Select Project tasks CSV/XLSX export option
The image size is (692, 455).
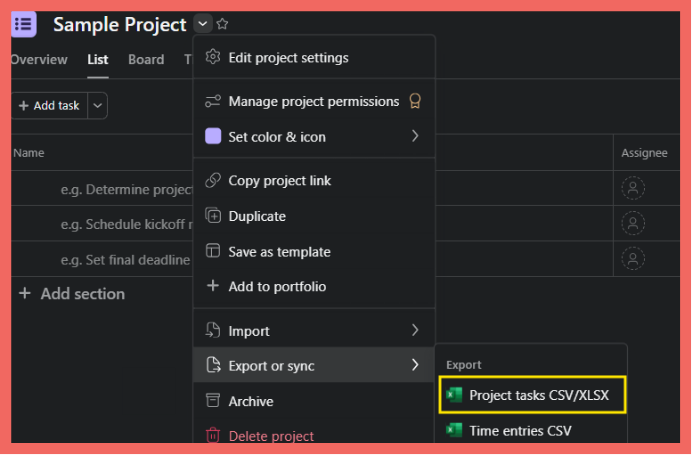click(x=532, y=395)
